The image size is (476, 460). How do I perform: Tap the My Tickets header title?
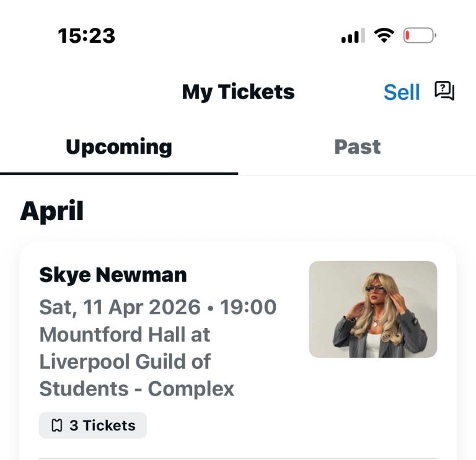tap(238, 92)
